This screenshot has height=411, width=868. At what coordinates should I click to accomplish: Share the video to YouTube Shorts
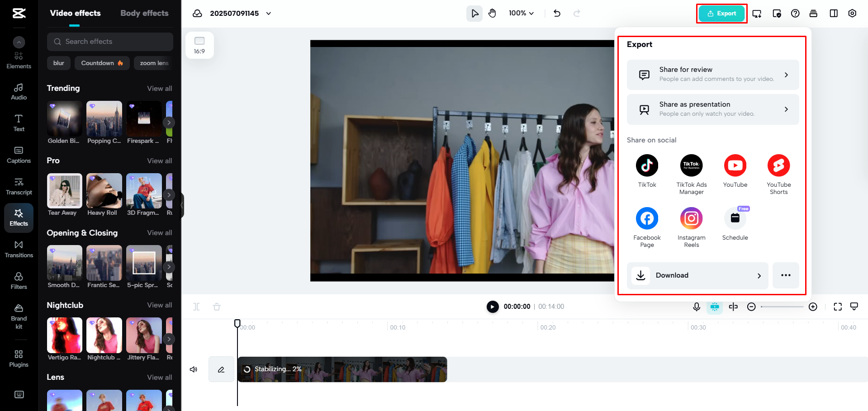[778, 165]
